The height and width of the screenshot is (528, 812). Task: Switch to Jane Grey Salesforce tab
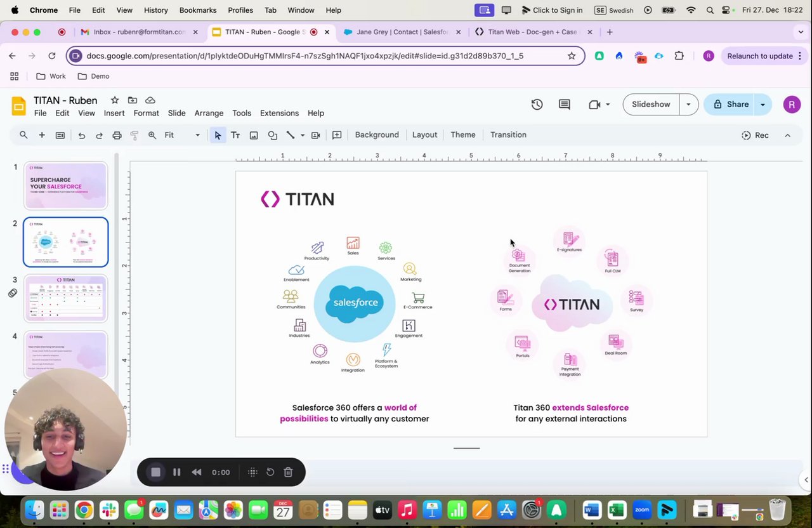(x=402, y=32)
